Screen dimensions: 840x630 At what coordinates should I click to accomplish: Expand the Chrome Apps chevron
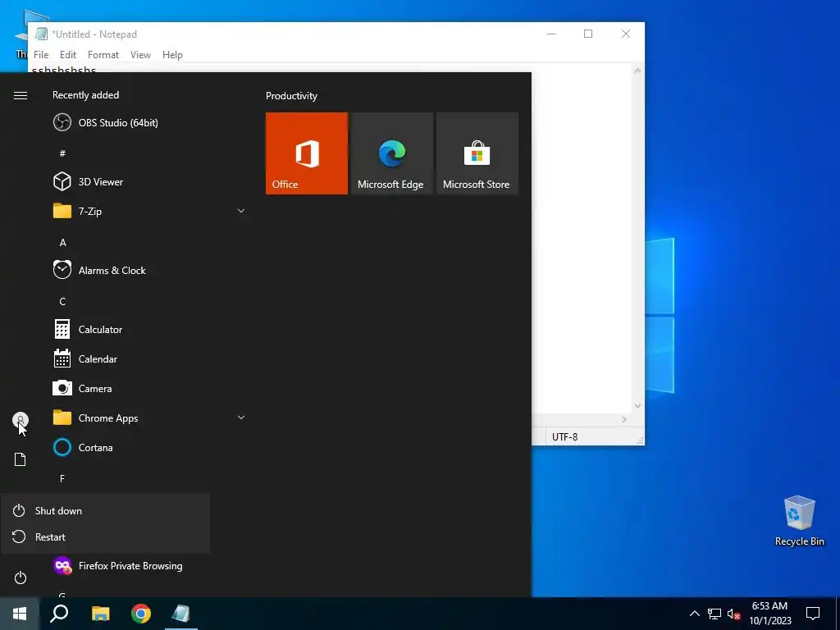click(241, 418)
